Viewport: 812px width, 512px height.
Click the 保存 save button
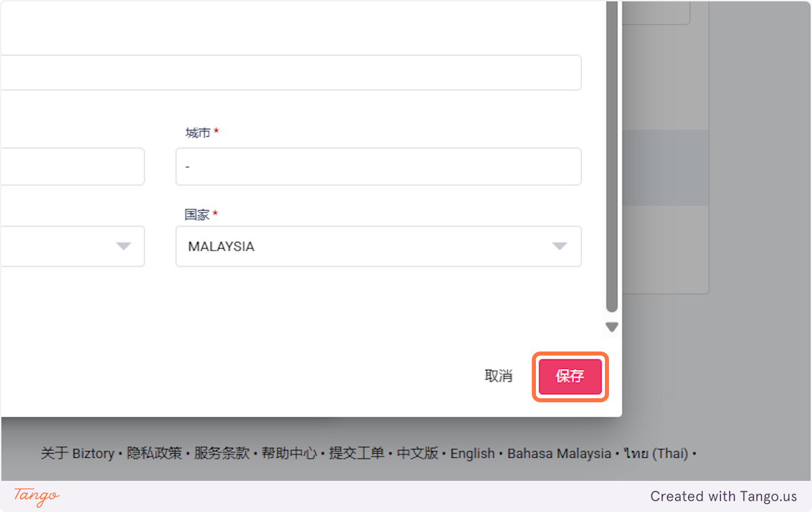coord(570,377)
